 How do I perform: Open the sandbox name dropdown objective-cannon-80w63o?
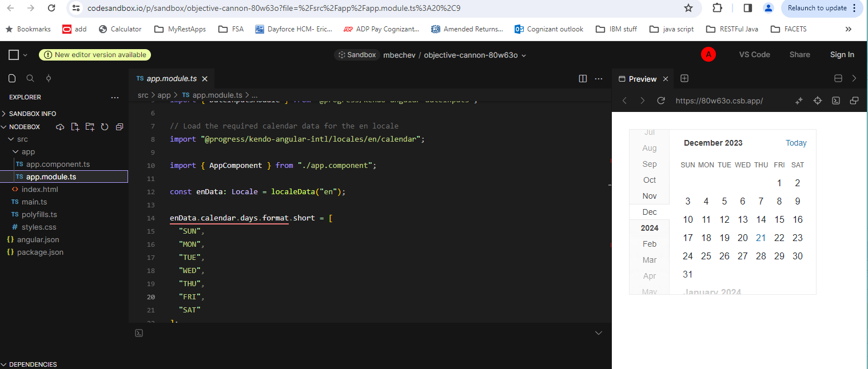[475, 55]
